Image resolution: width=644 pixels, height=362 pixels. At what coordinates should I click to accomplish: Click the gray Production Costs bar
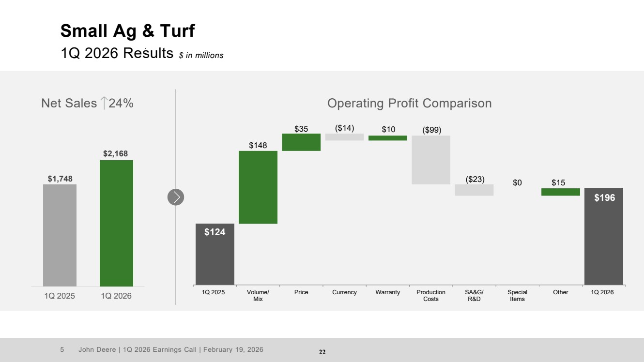431,160
